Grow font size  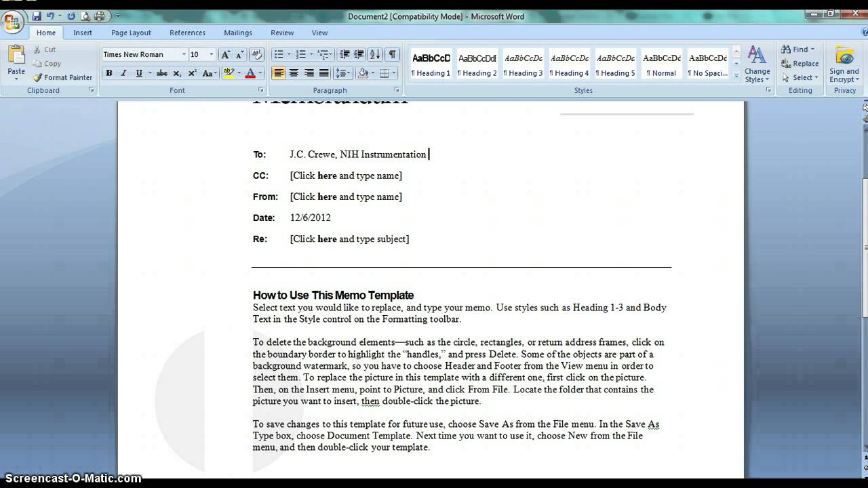pos(226,55)
